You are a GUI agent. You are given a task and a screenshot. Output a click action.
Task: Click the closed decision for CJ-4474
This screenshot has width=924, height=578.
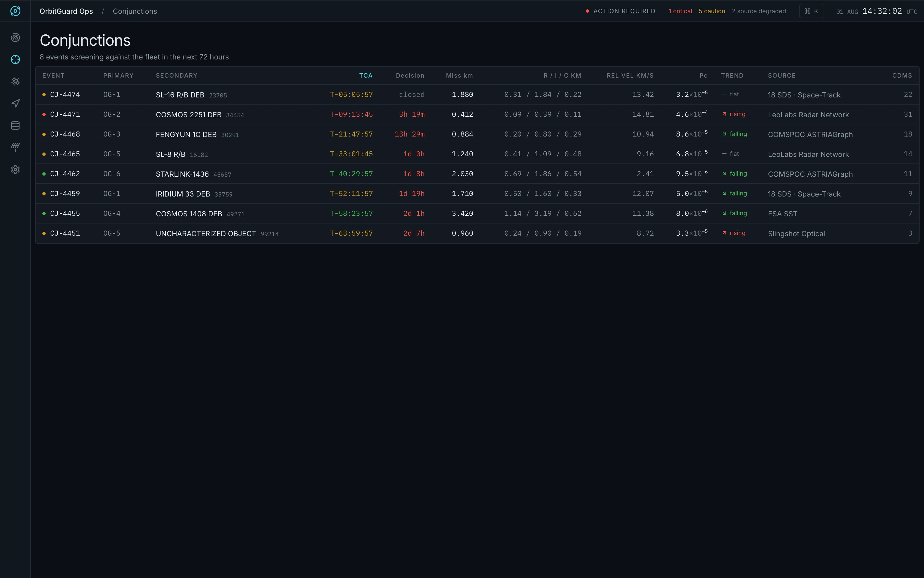coord(412,94)
